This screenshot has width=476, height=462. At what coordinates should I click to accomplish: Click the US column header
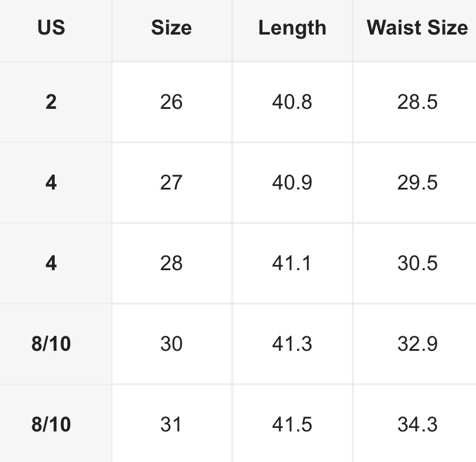click(x=51, y=28)
